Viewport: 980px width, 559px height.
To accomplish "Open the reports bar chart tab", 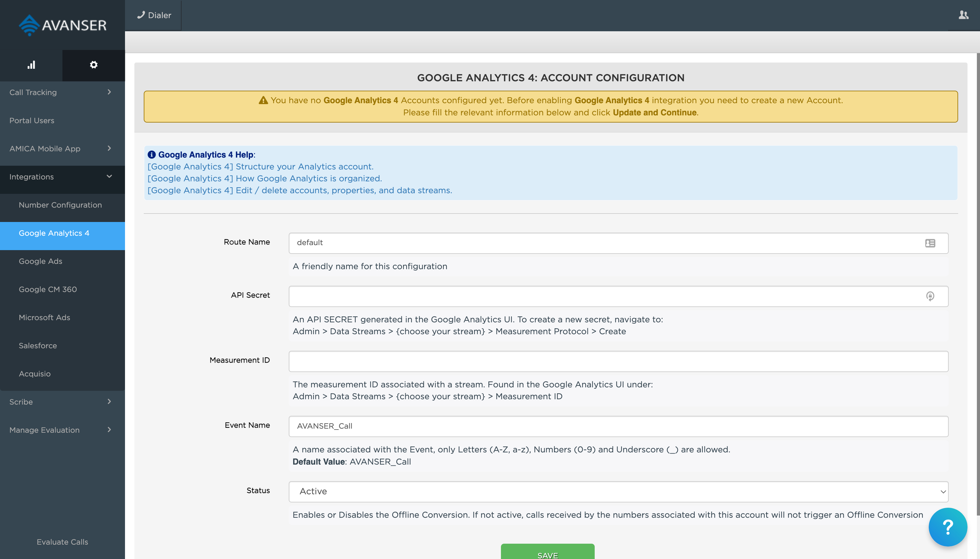I will 31,65.
